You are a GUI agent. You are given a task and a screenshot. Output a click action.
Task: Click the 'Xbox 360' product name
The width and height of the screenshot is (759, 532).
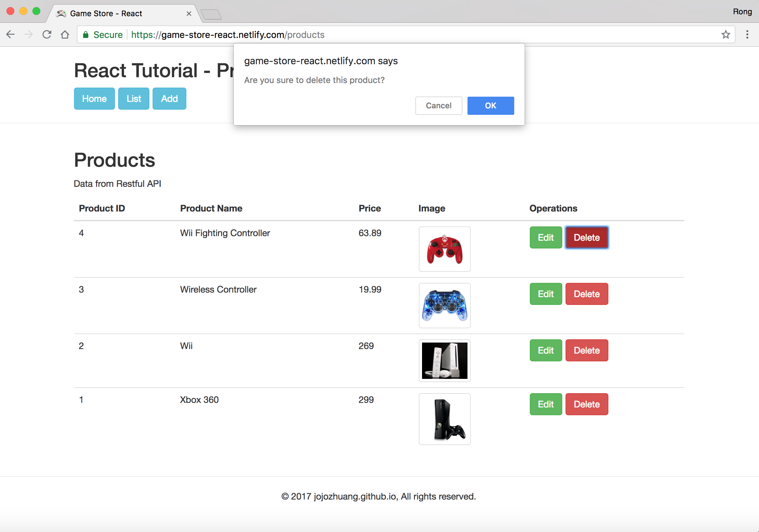199,400
